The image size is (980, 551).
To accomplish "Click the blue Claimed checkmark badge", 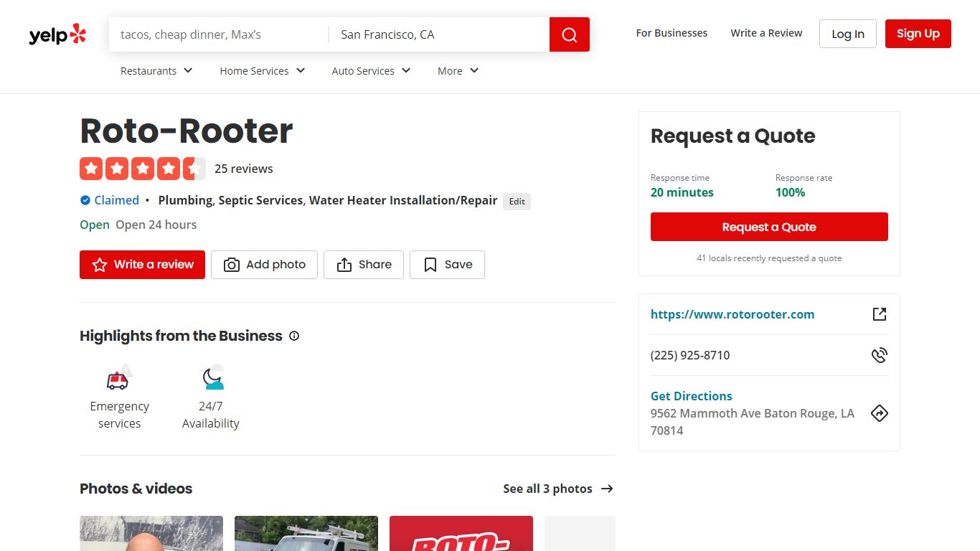I will pos(85,200).
